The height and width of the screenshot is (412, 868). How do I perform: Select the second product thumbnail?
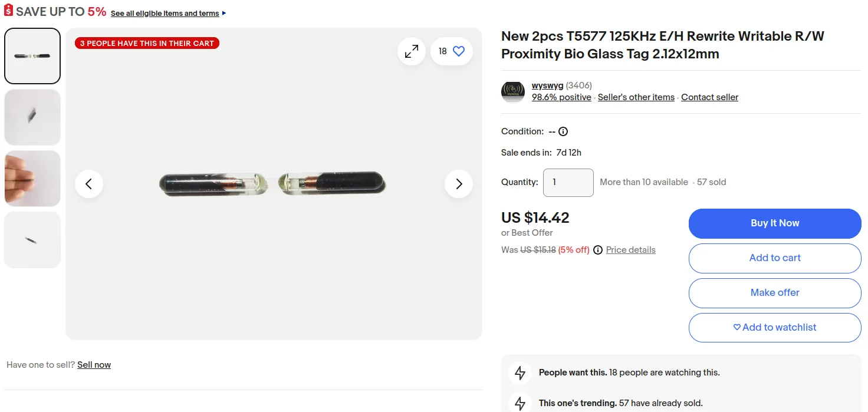32,117
